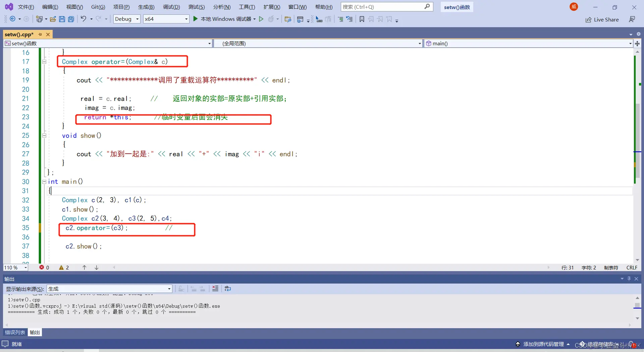Screen dimensions: 644x352
Task: Comment out selected lines using toolbar icon
Action: [340, 19]
